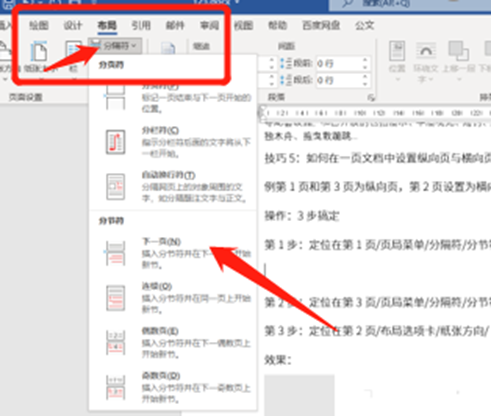Viewport: 491px width, 416px height.
Task: Open the 栏 columns dropdown
Action: pos(73,57)
